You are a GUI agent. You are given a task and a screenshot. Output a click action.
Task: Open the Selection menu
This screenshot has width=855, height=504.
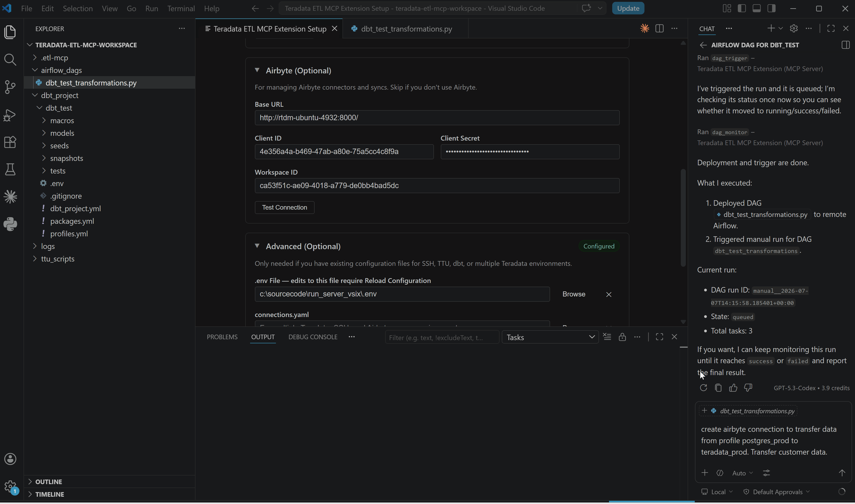[x=77, y=8]
